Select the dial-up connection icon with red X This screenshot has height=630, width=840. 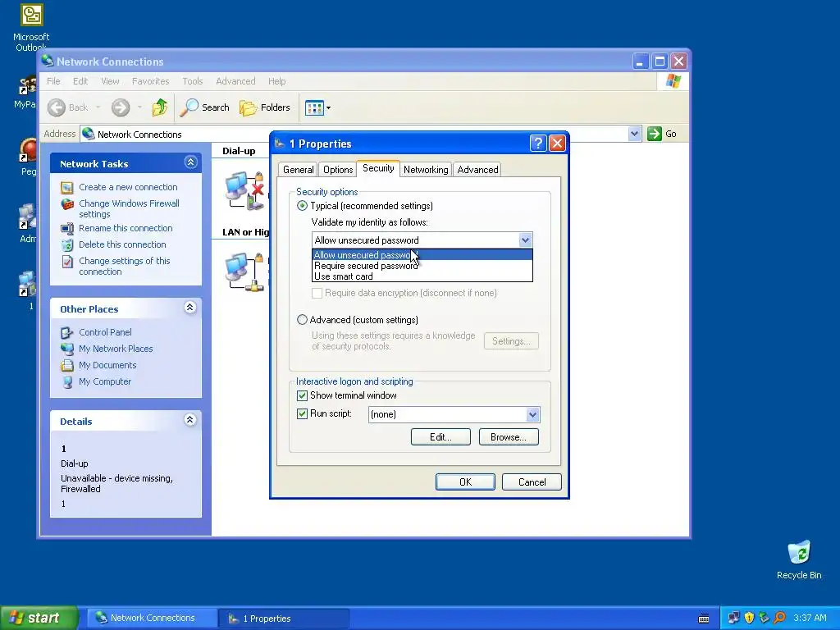[x=244, y=190]
